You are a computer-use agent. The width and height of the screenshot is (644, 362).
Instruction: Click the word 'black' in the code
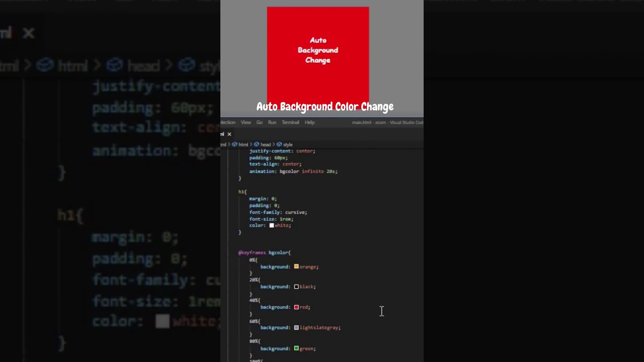(306, 287)
